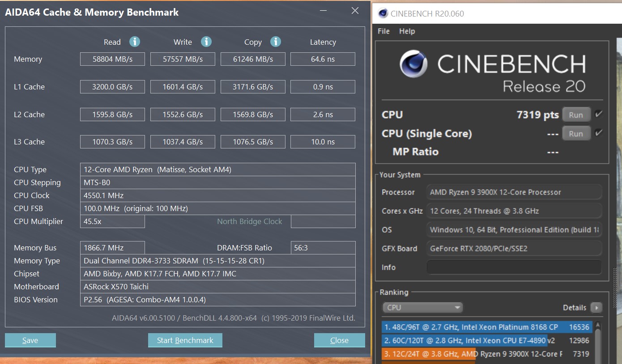Click the Cinebench logo icon in title bar

coord(383,13)
